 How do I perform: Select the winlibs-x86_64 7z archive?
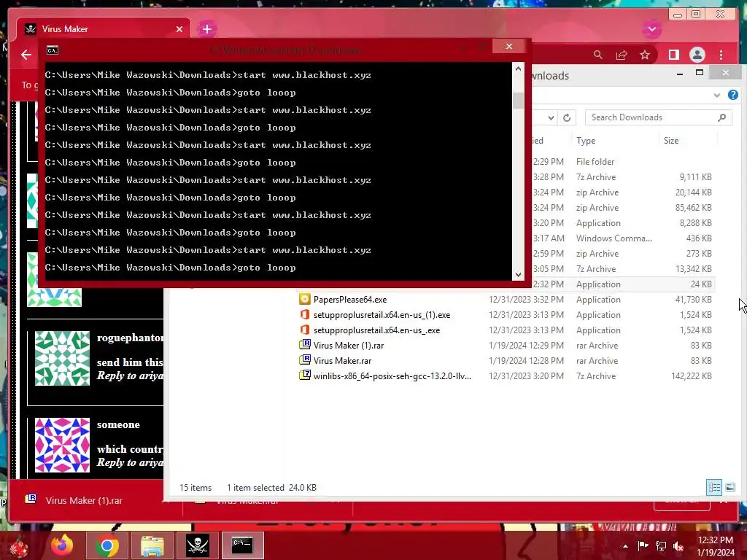392,376
